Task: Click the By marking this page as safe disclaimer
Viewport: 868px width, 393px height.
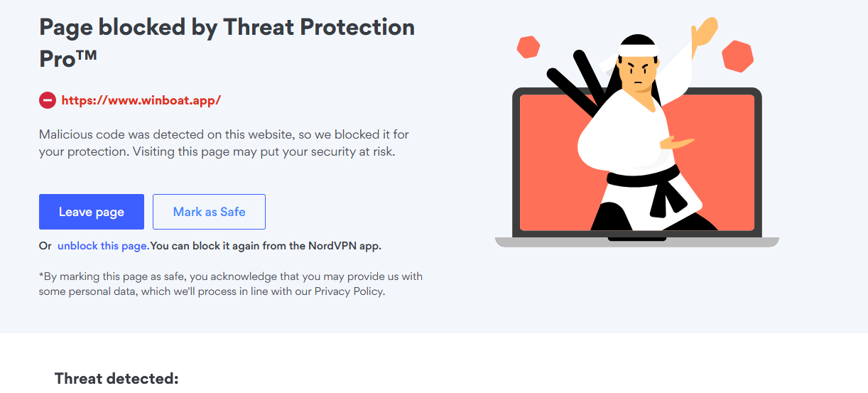Action: [x=230, y=284]
